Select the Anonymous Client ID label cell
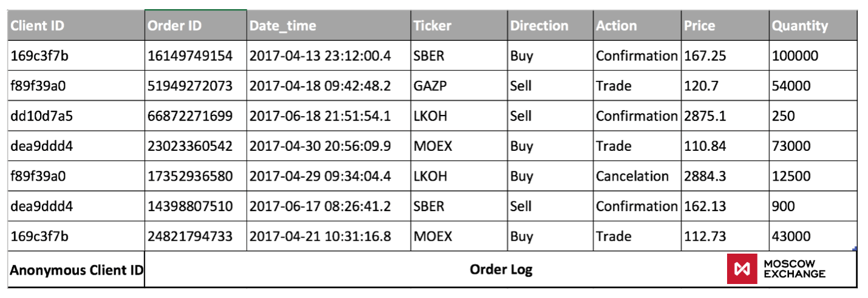The image size is (868, 298). 77,269
